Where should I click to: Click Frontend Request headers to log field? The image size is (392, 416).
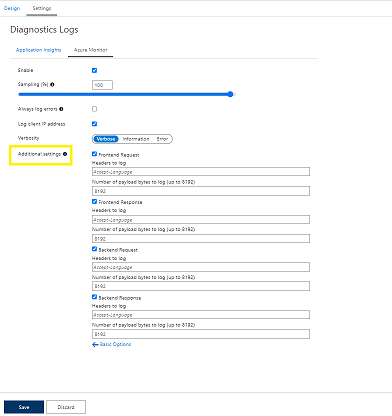201,172
